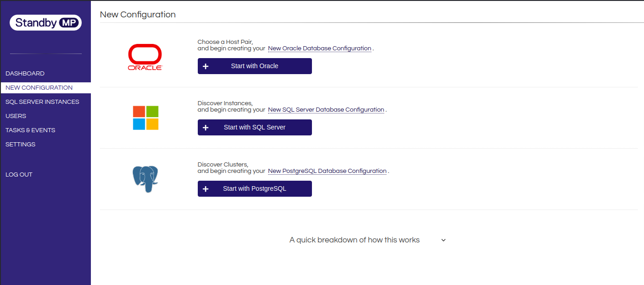Open the Dashboard from the sidebar
Screen dimensions: 644x285
coord(25,73)
